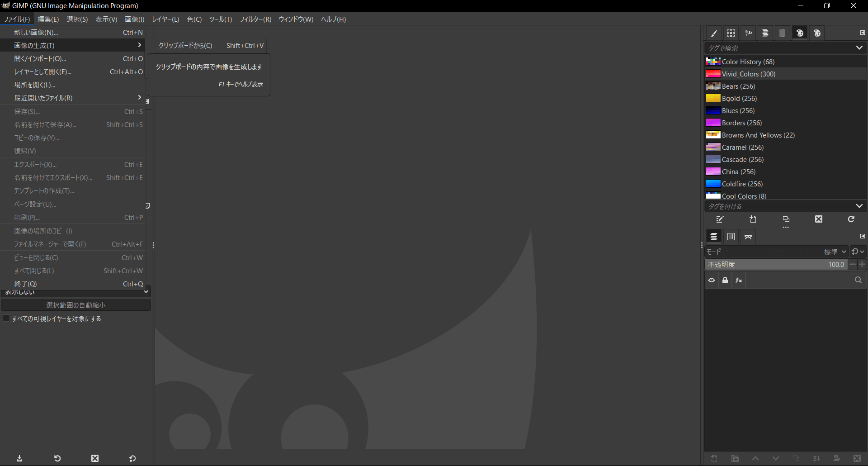Choose 新しい画像(N)... from the File menu
The width and height of the screenshot is (868, 466).
coord(73,32)
